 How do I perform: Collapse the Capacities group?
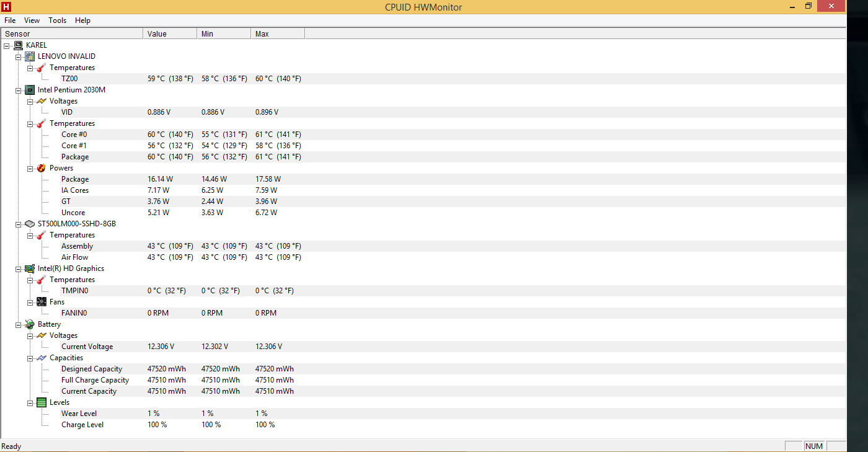30,358
